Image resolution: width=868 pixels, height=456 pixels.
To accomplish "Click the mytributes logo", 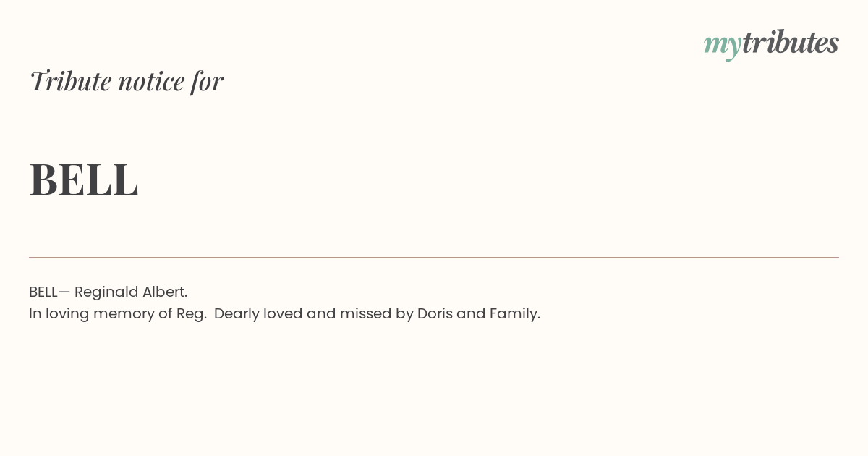I will [x=771, y=44].
